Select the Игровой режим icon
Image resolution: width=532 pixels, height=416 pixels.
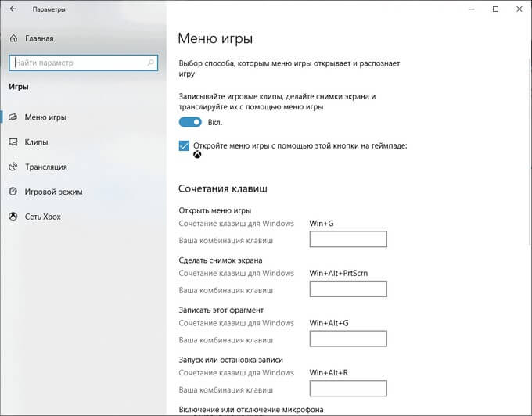click(13, 192)
